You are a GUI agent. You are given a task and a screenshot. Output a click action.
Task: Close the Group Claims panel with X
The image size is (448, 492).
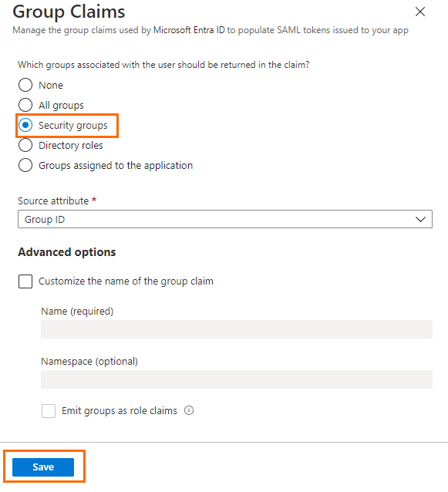pyautogui.click(x=420, y=12)
